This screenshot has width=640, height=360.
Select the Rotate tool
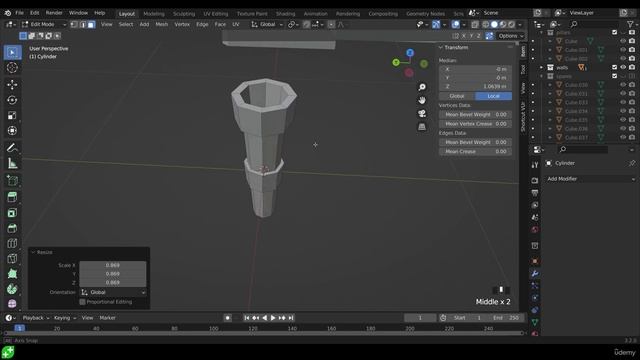pyautogui.click(x=12, y=100)
